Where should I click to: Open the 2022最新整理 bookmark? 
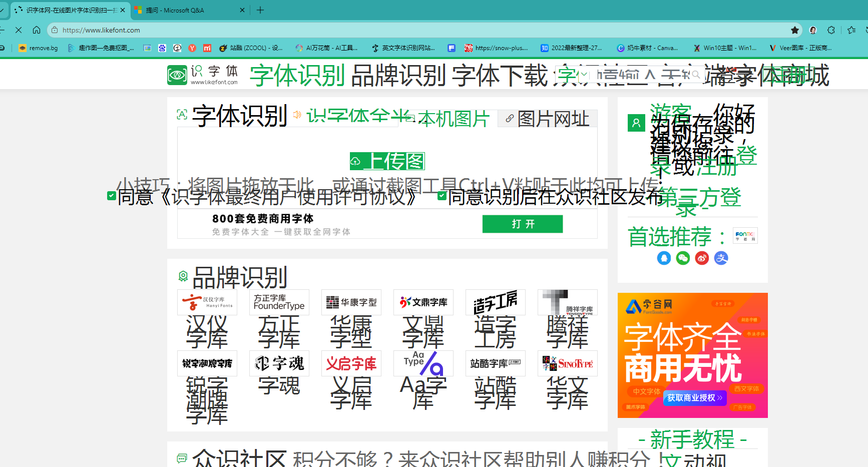pos(571,48)
